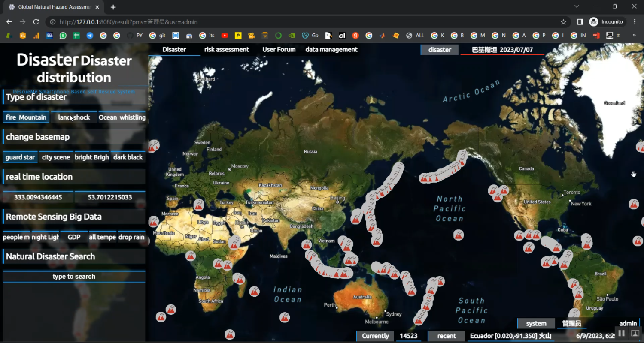This screenshot has width=644, height=343.
Task: Expand the Chrome tab search chevron
Action: (577, 6)
